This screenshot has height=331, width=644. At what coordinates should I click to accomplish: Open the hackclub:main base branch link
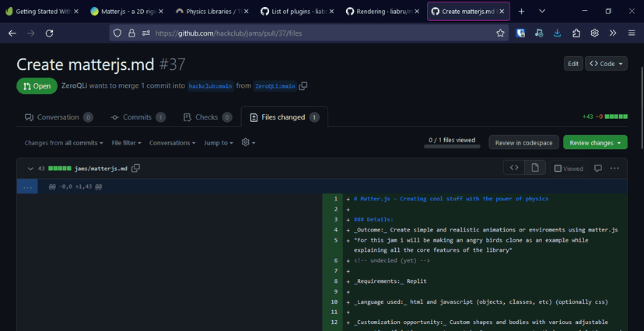pyautogui.click(x=210, y=86)
